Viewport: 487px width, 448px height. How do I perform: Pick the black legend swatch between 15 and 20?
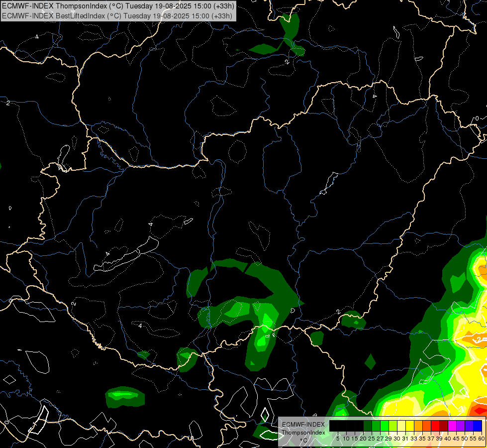click(359, 426)
